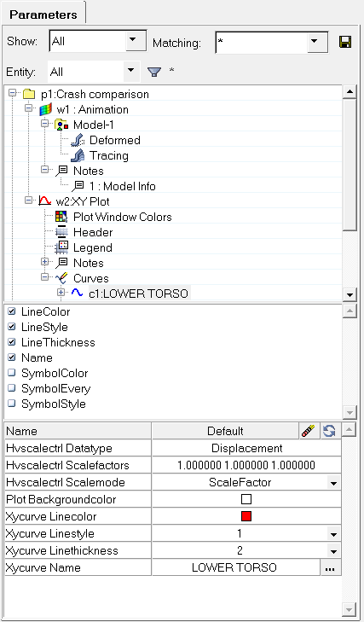This screenshot has width=364, height=622.
Task: Open the Show dropdown
Action: pyautogui.click(x=133, y=40)
